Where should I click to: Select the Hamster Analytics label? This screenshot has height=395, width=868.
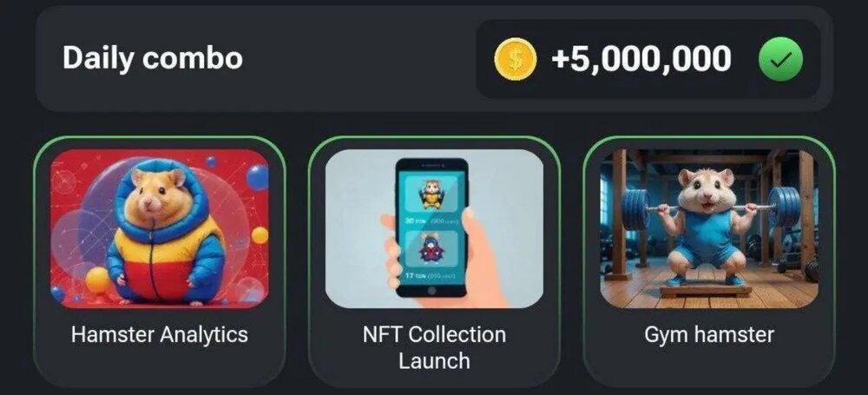click(x=160, y=334)
